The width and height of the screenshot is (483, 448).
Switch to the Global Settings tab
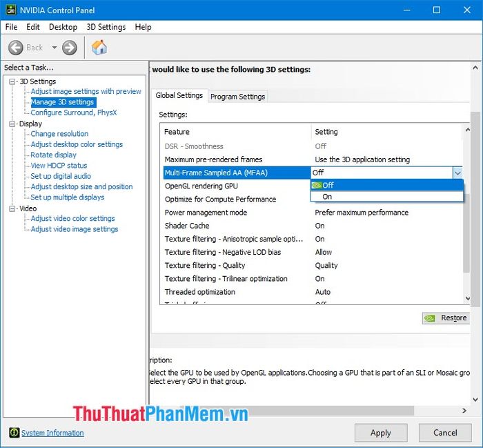coord(179,95)
